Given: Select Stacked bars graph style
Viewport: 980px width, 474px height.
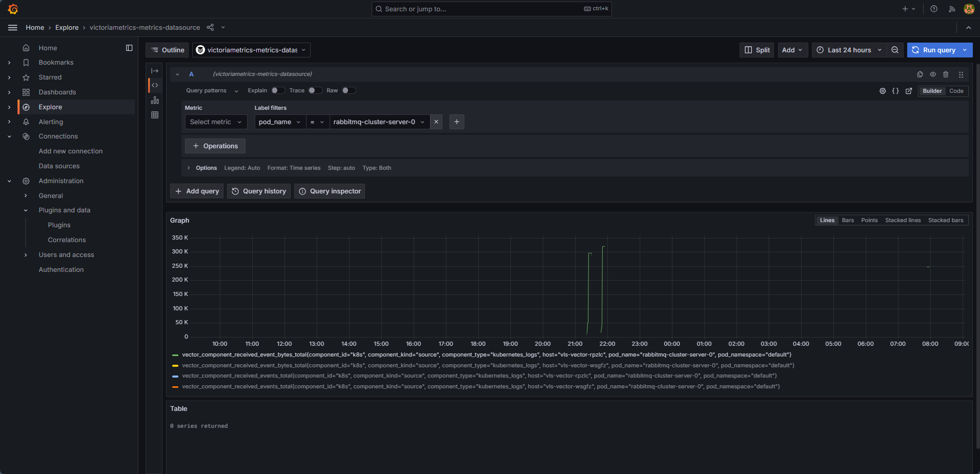Looking at the screenshot, I should (946, 220).
